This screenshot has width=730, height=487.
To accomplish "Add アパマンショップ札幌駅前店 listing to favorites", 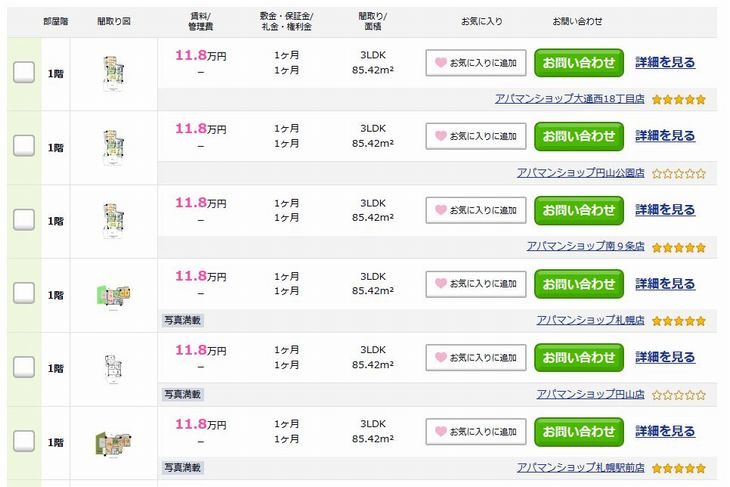I will click(x=475, y=431).
